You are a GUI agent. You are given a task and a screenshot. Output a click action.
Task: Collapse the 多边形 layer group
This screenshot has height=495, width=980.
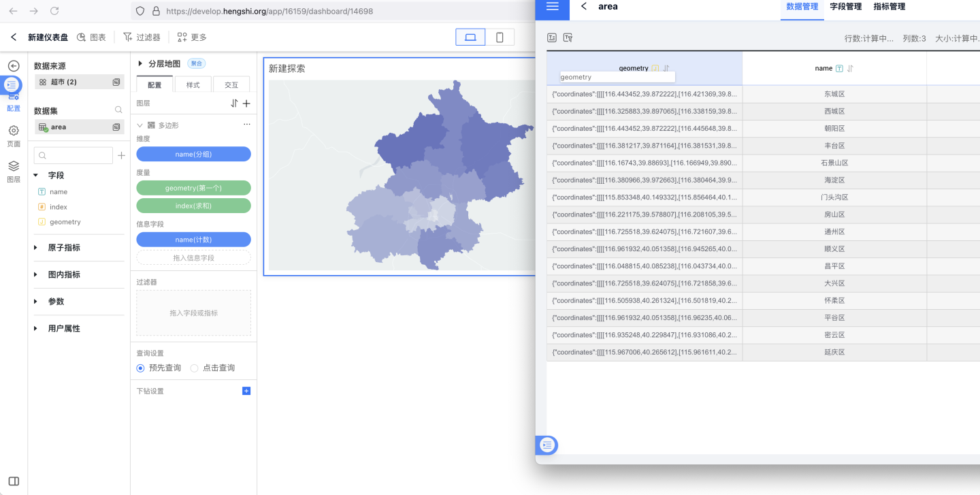coord(140,125)
